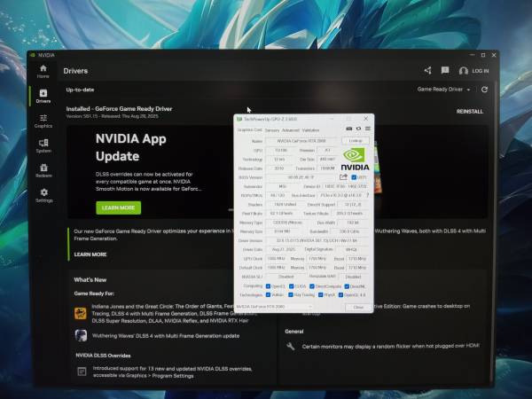Image resolution: width=532 pixels, height=399 pixels.
Task: Open NVIDIA app Settings from sidebar
Action: pos(43,194)
